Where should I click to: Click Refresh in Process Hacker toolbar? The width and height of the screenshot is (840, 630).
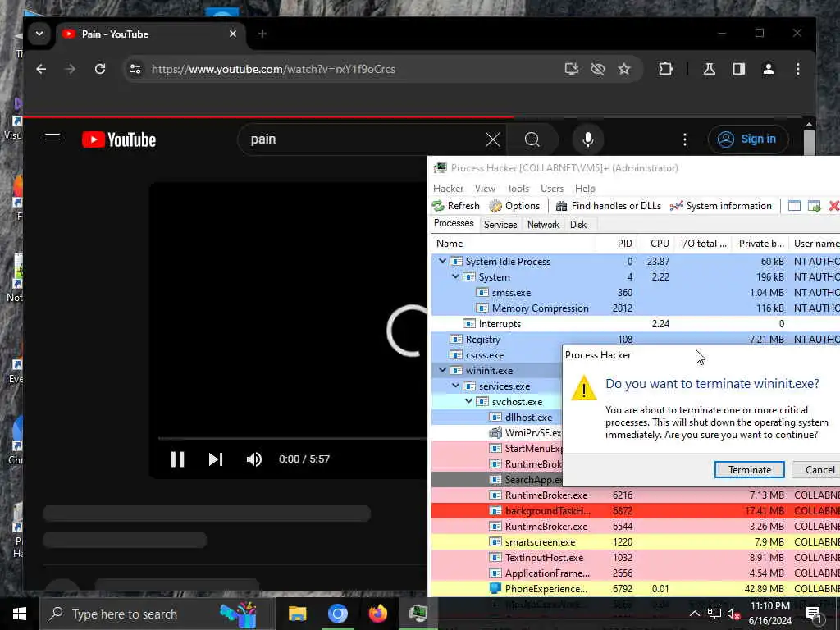pos(456,206)
